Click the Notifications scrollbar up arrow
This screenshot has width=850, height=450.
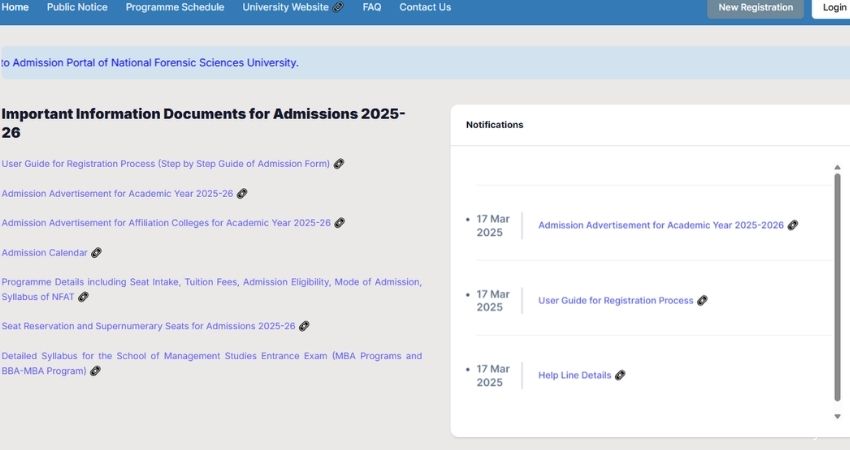[838, 168]
